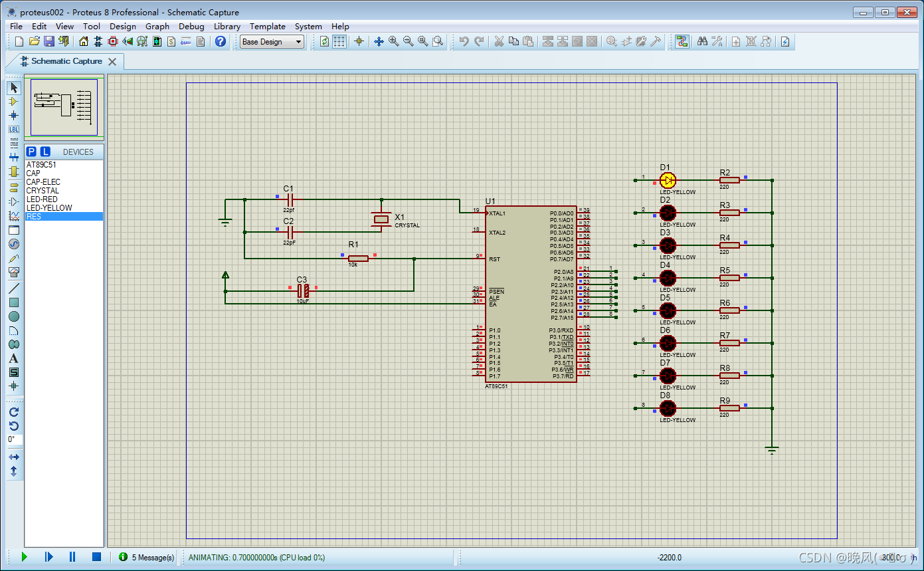Viewport: 924px width, 571px height.
Task: Select Component Mode tool
Action: click(x=14, y=101)
